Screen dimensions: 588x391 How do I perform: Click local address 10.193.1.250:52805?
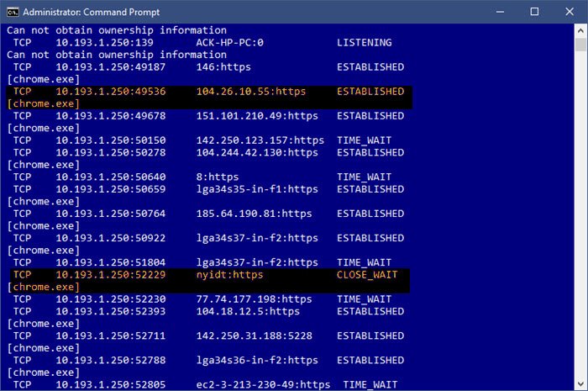pyautogui.click(x=111, y=384)
